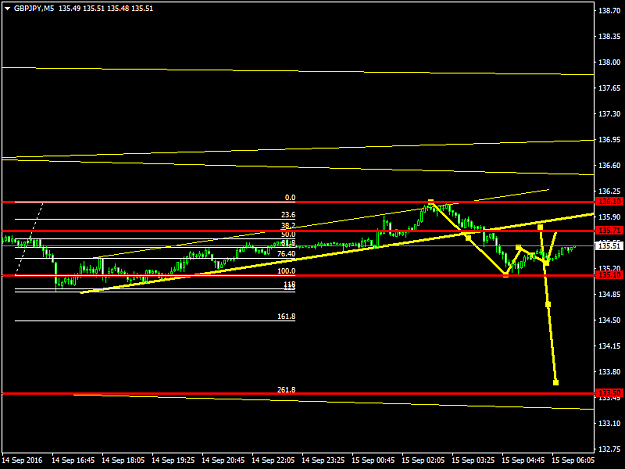This screenshot has height=469, width=625.
Task: Click the 138.00 price scale value
Action: point(610,62)
